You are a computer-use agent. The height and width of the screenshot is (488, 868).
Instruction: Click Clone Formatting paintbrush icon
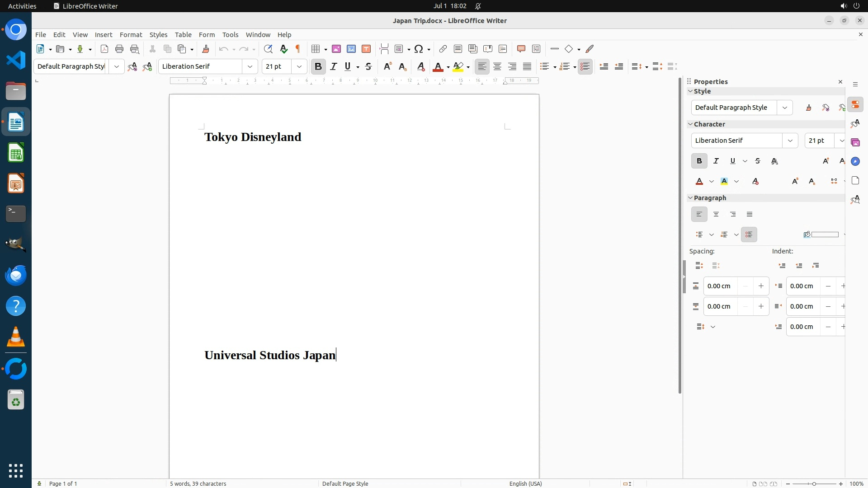pos(206,49)
